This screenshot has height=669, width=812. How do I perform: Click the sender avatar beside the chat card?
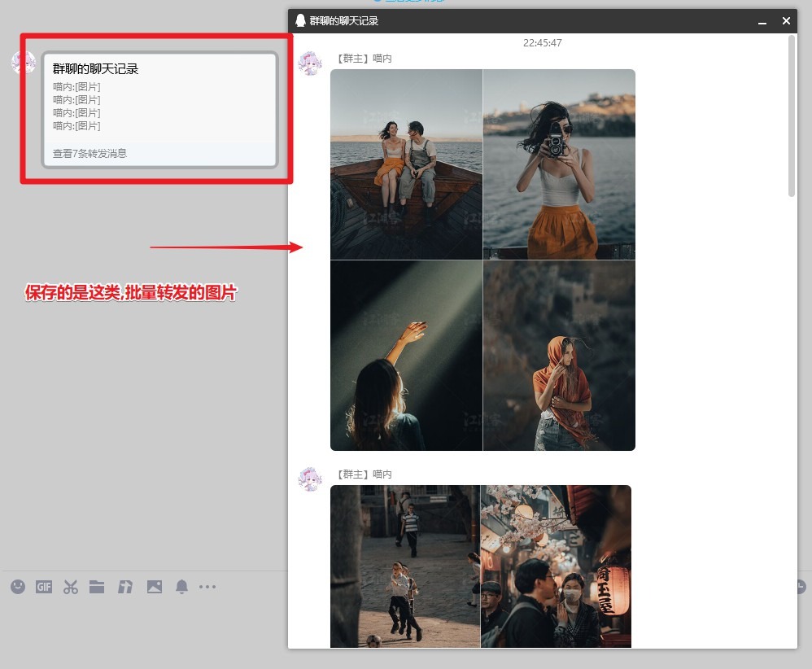point(24,62)
